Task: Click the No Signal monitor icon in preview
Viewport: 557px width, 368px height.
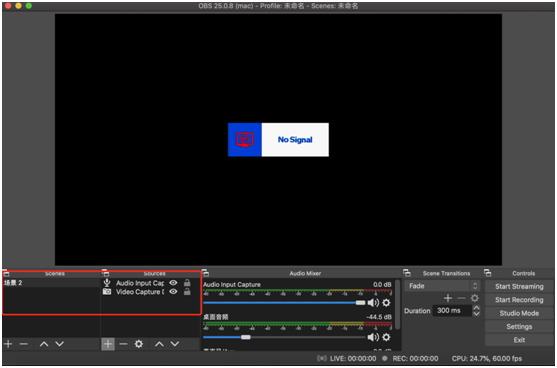Action: 245,140
